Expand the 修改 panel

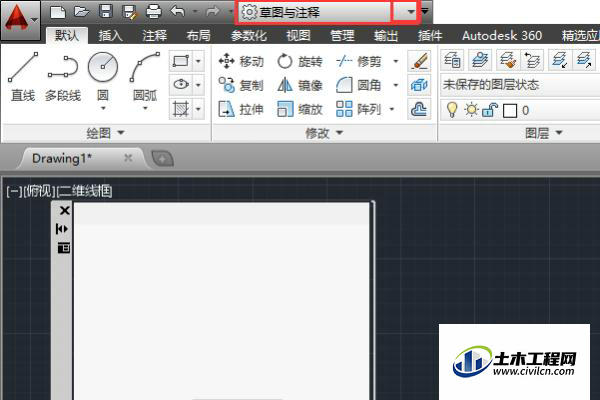(x=324, y=133)
